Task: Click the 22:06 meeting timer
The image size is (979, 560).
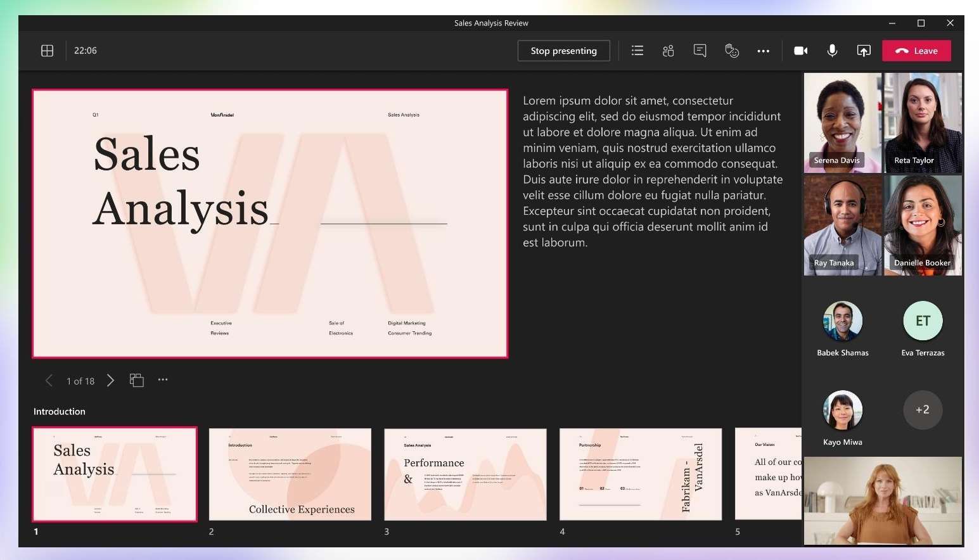Action: pos(86,51)
